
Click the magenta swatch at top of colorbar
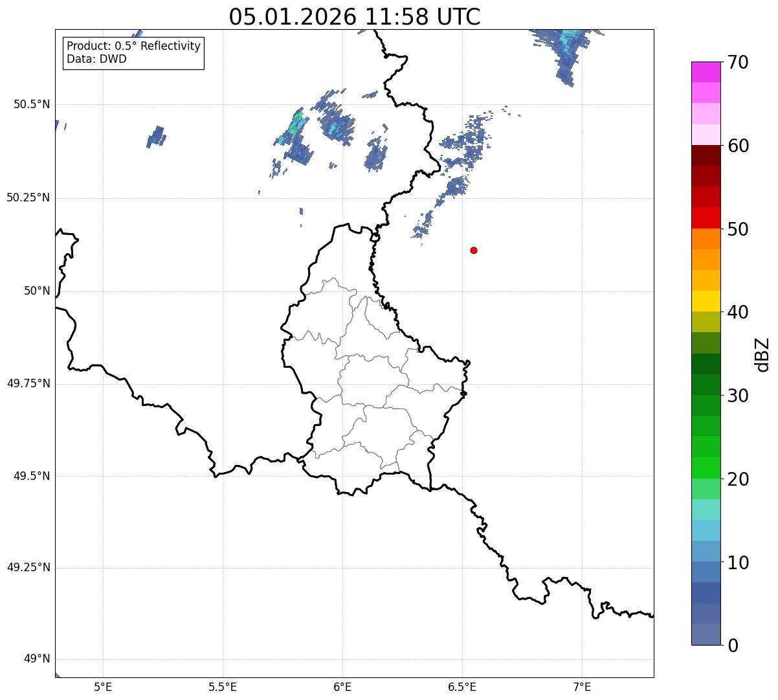(x=706, y=72)
